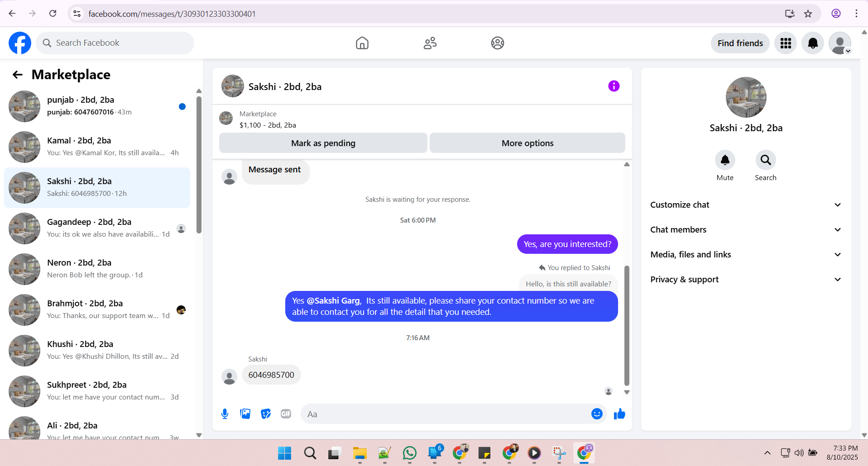Choose a sticker icon
The width and height of the screenshot is (868, 466).
tap(266, 414)
